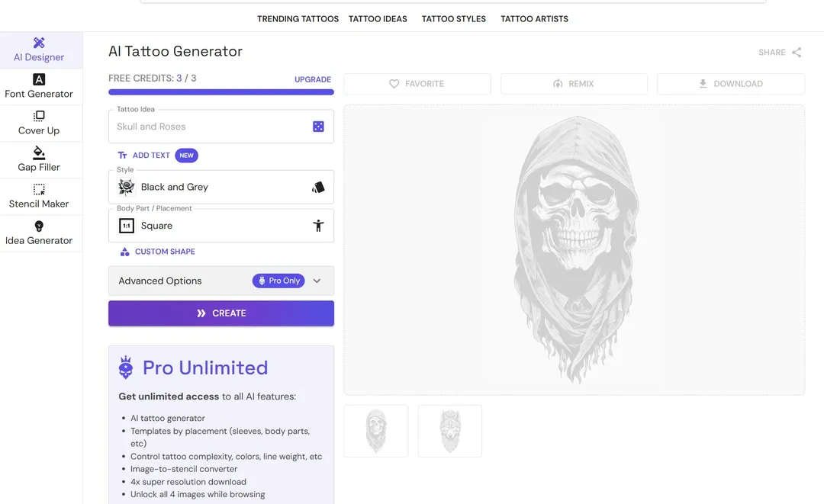Open the Font Generator tool
Viewport: 824px width, 504px height.
[x=39, y=87]
